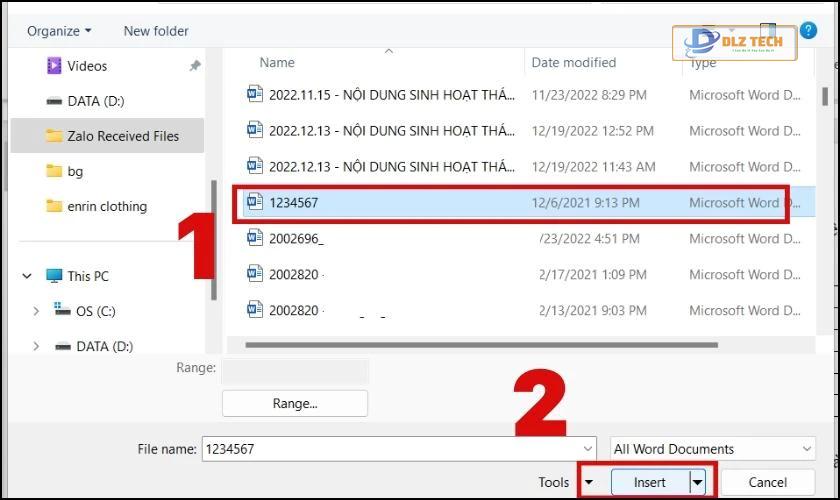
Task: Click the OS (C:) drive icon
Action: [x=62, y=309]
